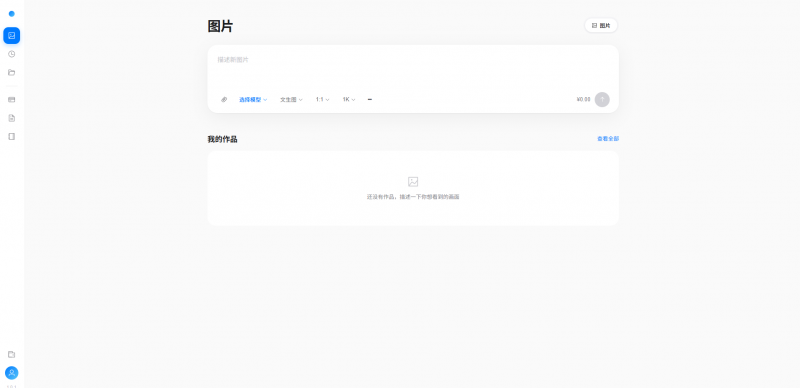
Task: Click the empty-state picture placeholder icon
Action: (413, 182)
